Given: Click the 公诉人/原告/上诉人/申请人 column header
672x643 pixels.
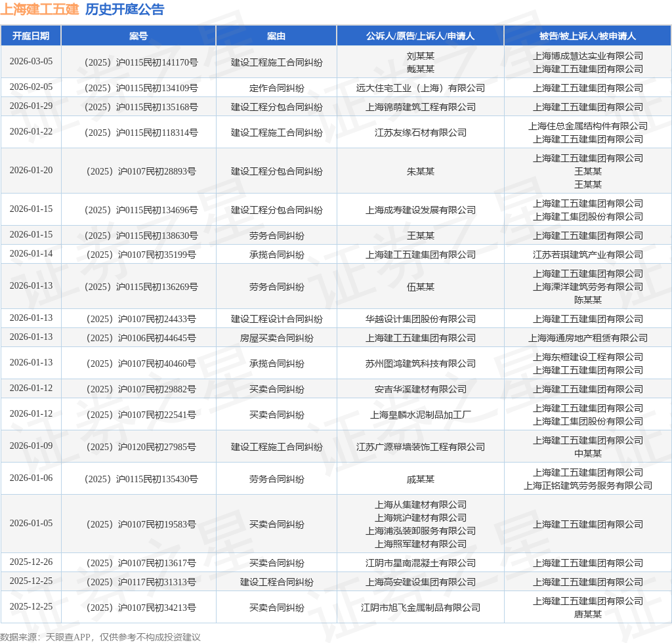Looking at the screenshot, I should pyautogui.click(x=420, y=36).
